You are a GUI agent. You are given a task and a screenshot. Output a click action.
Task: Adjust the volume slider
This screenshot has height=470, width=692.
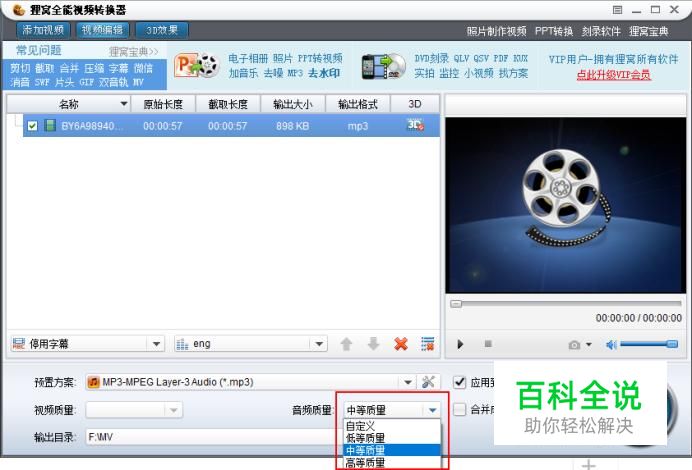pos(649,344)
